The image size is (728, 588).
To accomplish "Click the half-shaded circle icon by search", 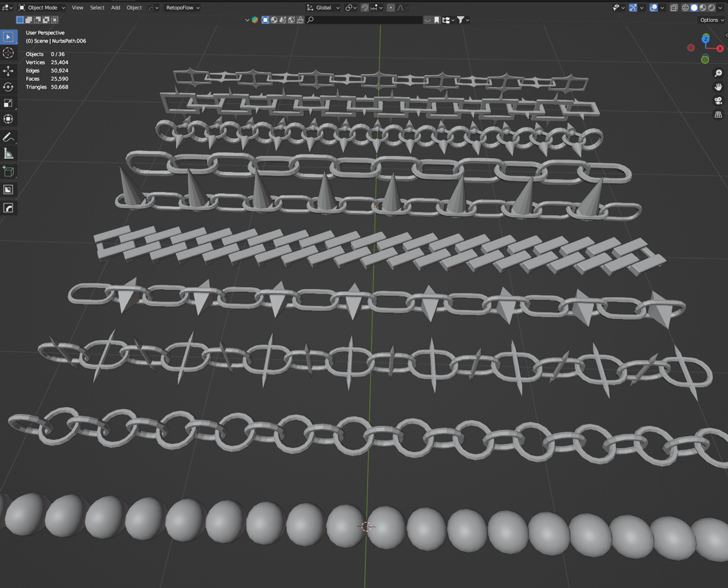I will (x=274, y=20).
